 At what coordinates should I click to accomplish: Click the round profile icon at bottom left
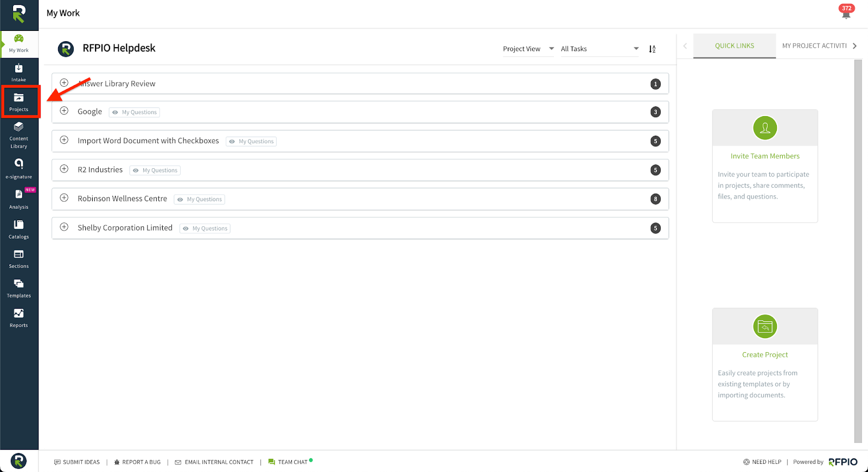(x=18, y=461)
